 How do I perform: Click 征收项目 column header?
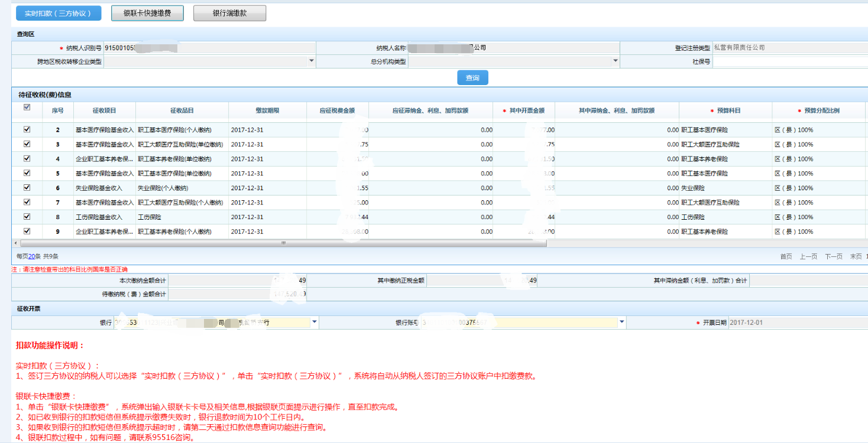coord(105,110)
